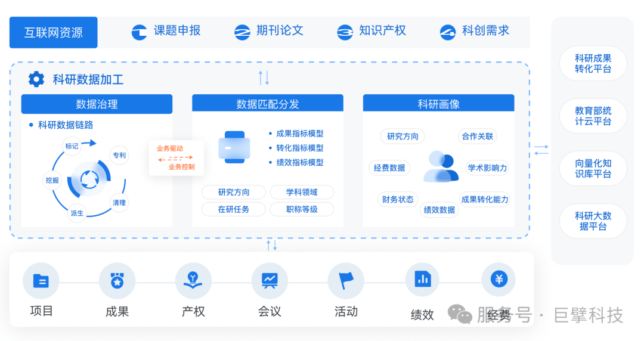Click the 转化指标模型 bullet item
Screen dimensions: 644x341
click(300, 148)
